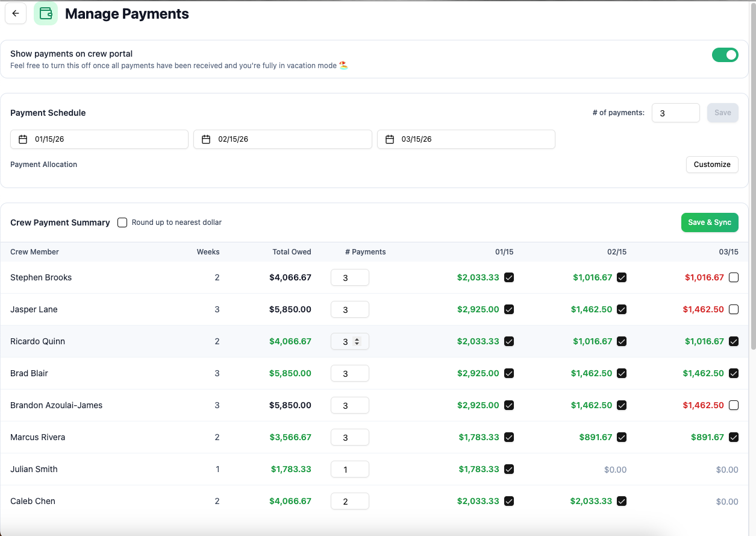Open the 02/15/26 date field
This screenshot has width=756, height=536.
tap(283, 139)
